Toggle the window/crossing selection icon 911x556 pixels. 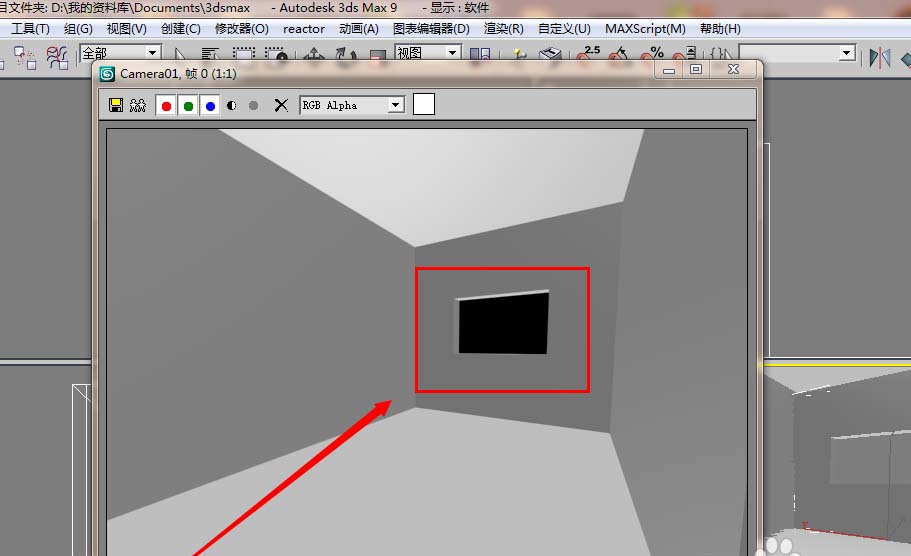click(x=277, y=55)
